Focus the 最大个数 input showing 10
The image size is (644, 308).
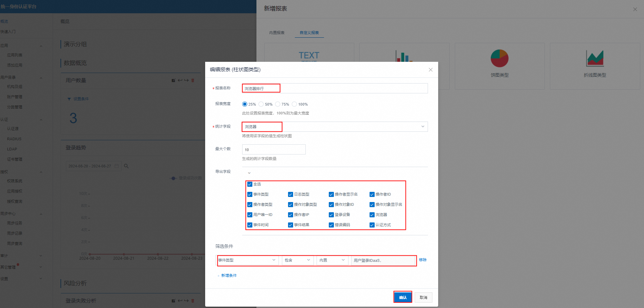[274, 149]
